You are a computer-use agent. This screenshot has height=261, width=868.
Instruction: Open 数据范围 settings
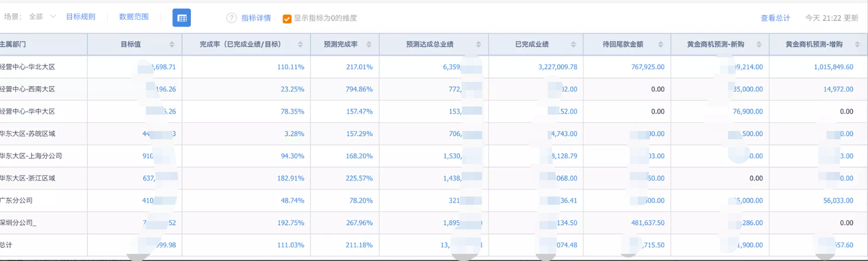(x=134, y=17)
